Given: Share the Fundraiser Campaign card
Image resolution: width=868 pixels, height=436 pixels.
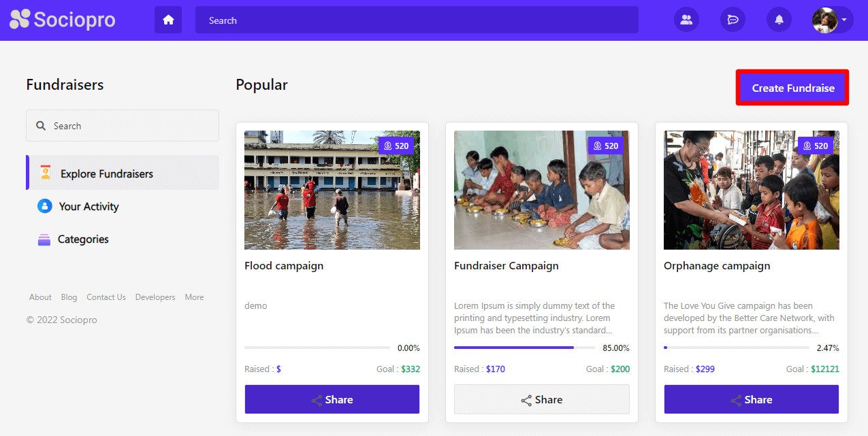Looking at the screenshot, I should pyautogui.click(x=541, y=399).
